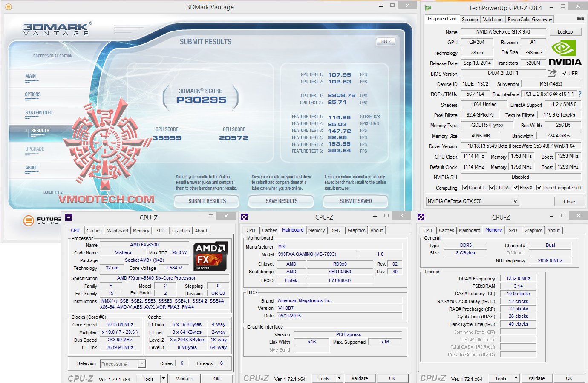This screenshot has height=383, width=588.
Task: Click the CPU-Z icon in the Memory window
Action: click(421, 217)
